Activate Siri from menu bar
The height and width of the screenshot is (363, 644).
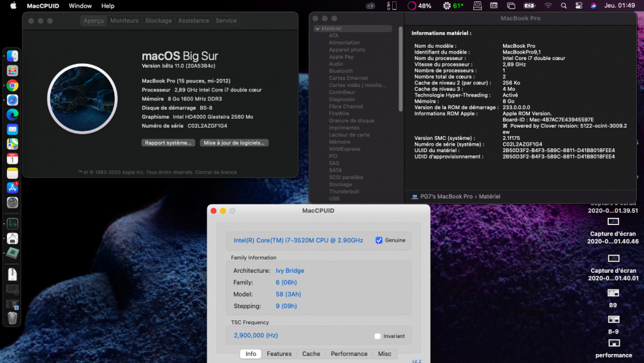point(594,6)
